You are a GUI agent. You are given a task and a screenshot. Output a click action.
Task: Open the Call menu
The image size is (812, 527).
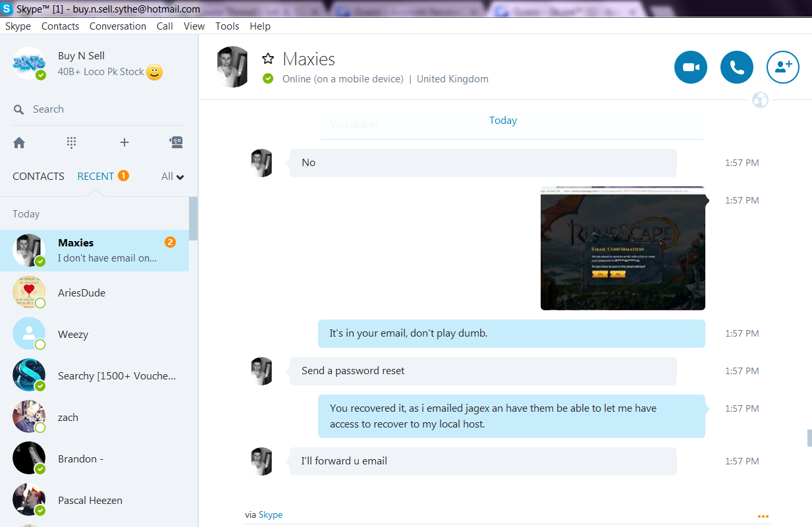coord(165,26)
